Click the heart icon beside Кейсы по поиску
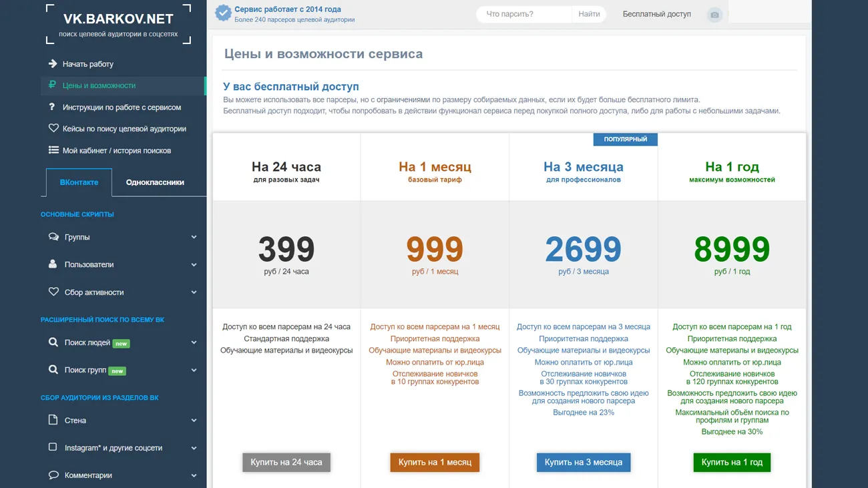The height and width of the screenshot is (488, 868). click(53, 128)
